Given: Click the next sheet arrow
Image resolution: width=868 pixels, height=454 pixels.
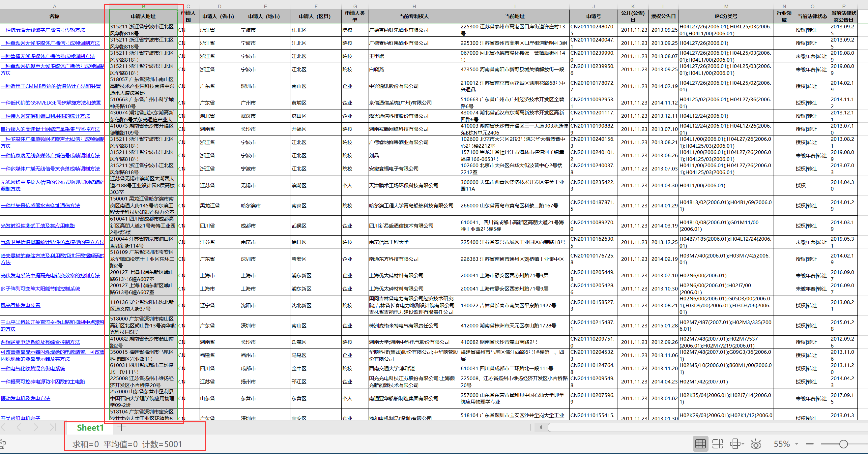Looking at the screenshot, I should pos(36,427).
